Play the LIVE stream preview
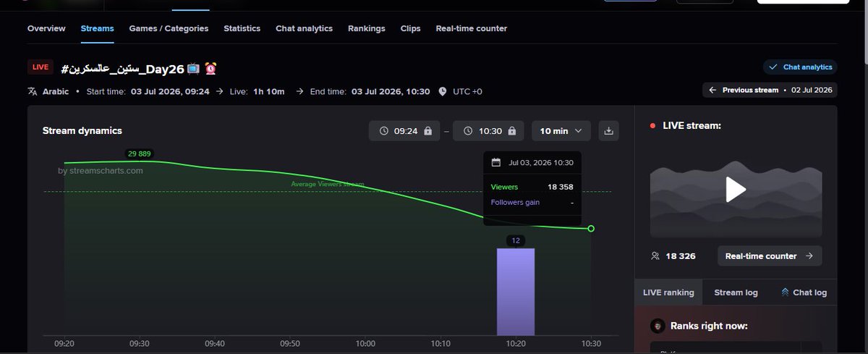868x354 pixels. (736, 190)
